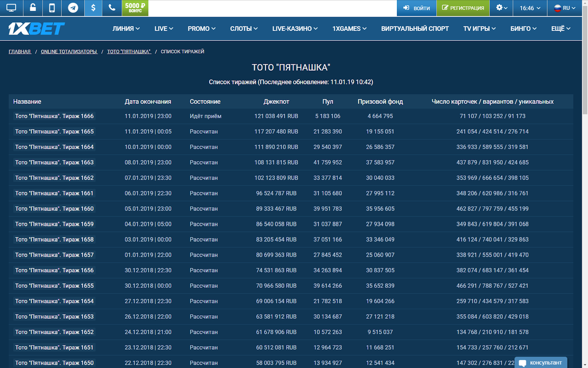Click the 5000 ₽ bonus badge
This screenshot has height=368, width=588.
135,8
